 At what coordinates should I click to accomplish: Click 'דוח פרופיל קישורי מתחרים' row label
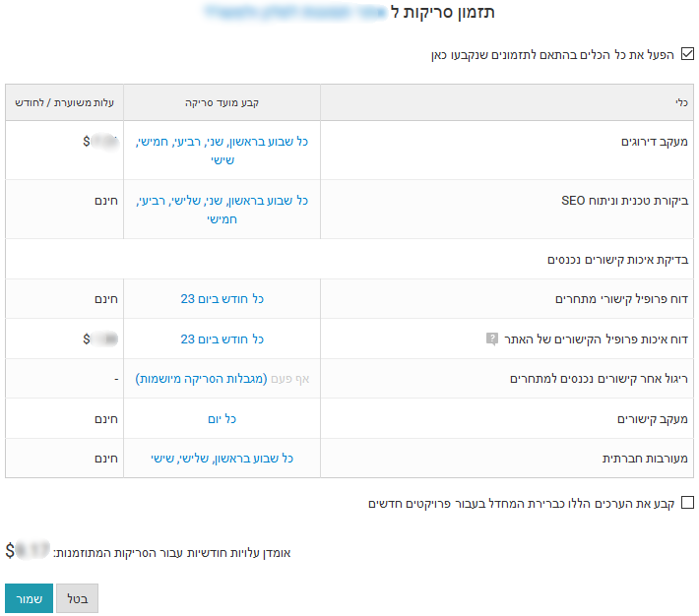621,299
